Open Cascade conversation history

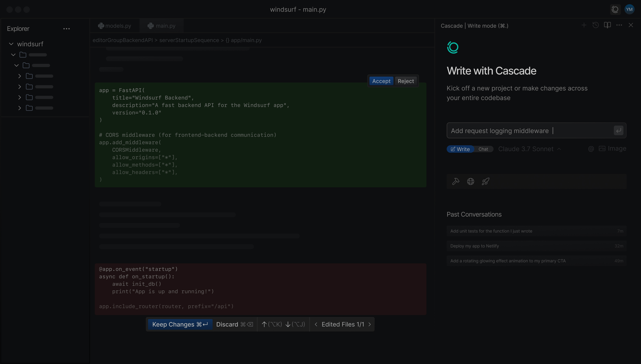[596, 25]
